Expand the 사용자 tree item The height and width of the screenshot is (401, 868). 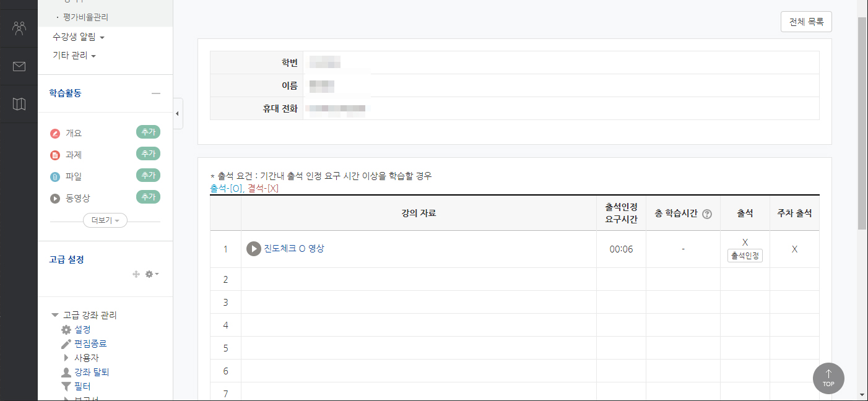point(66,358)
